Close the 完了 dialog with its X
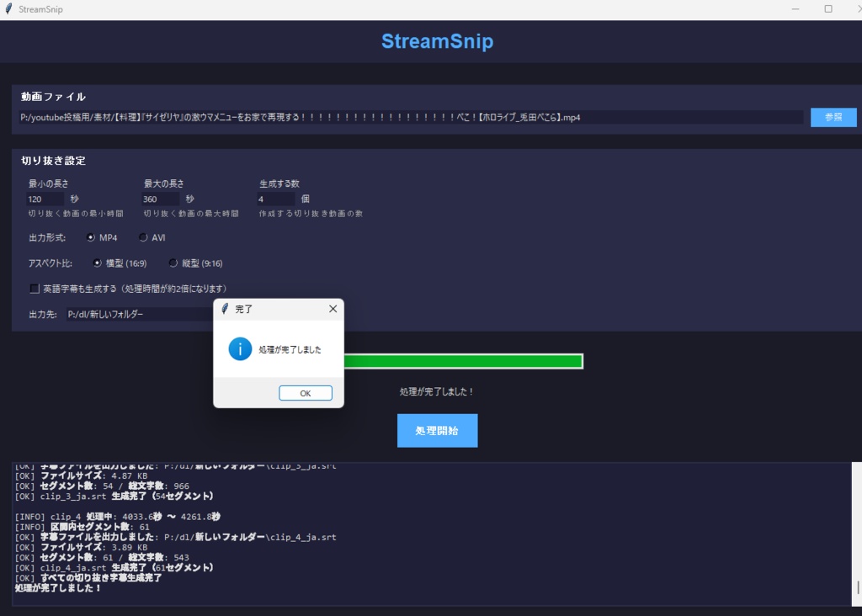The image size is (862, 616). (333, 308)
